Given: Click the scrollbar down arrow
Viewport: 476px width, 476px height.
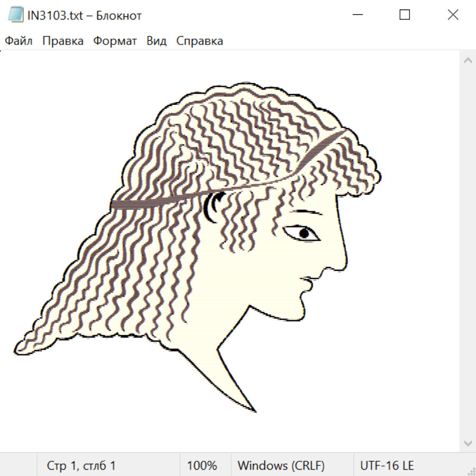Looking at the screenshot, I should pyautogui.click(x=468, y=443).
